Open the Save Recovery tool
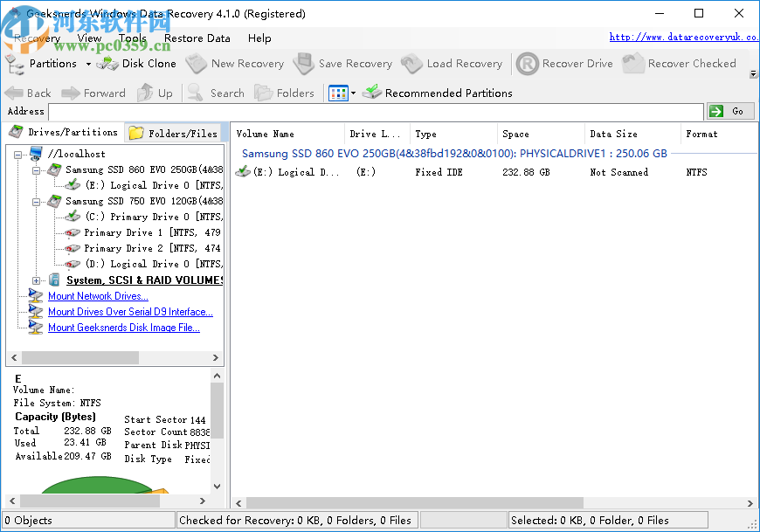Screen dimensions: 760x532 click(x=344, y=63)
